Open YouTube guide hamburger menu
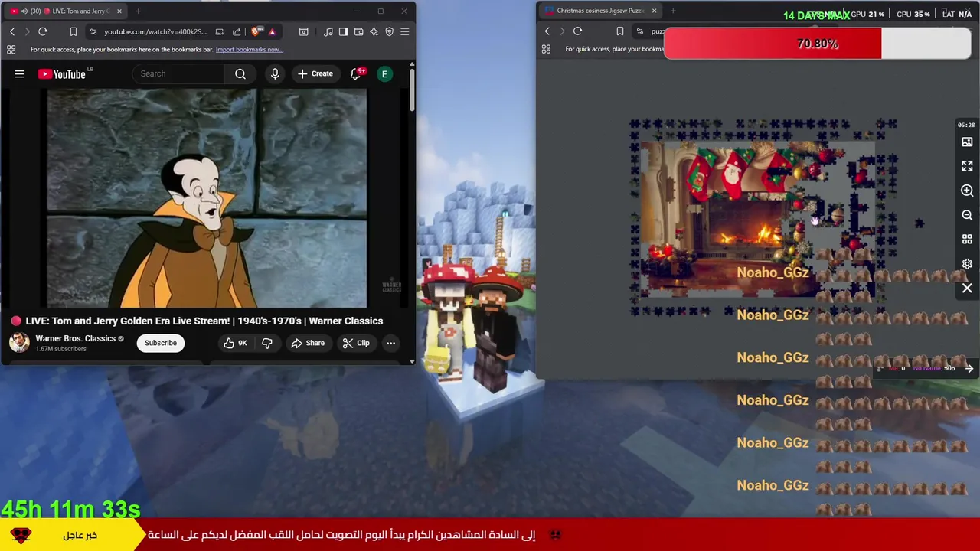This screenshot has height=551, width=980. (x=19, y=73)
